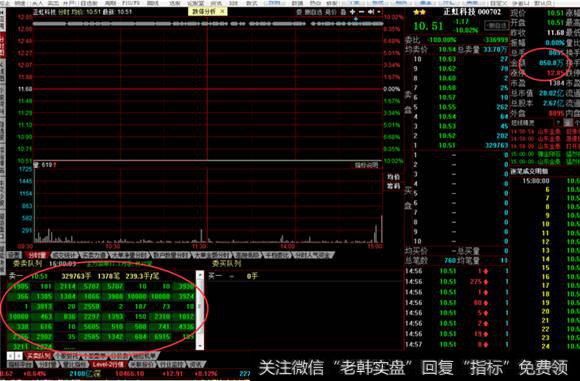The height and width of the screenshot is (381, 580).
Task: Open the small dropdown arrow at chart toolbar end
Action: [379, 12]
